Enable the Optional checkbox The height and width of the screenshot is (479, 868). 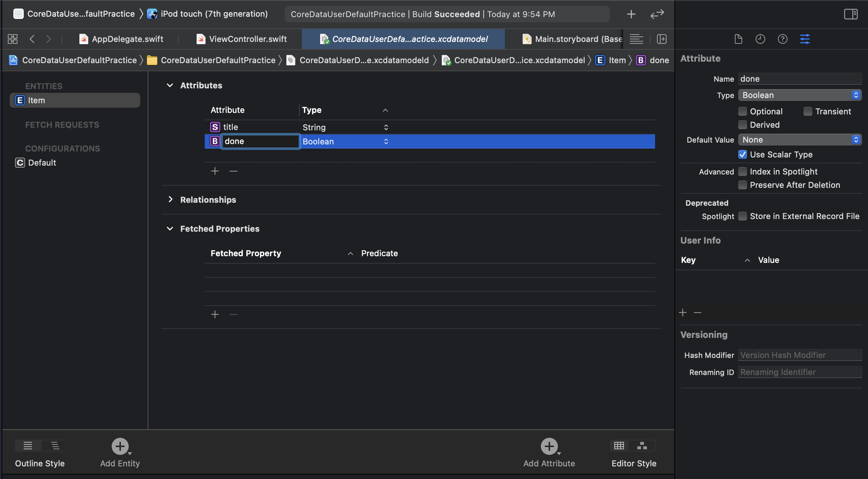[743, 111]
